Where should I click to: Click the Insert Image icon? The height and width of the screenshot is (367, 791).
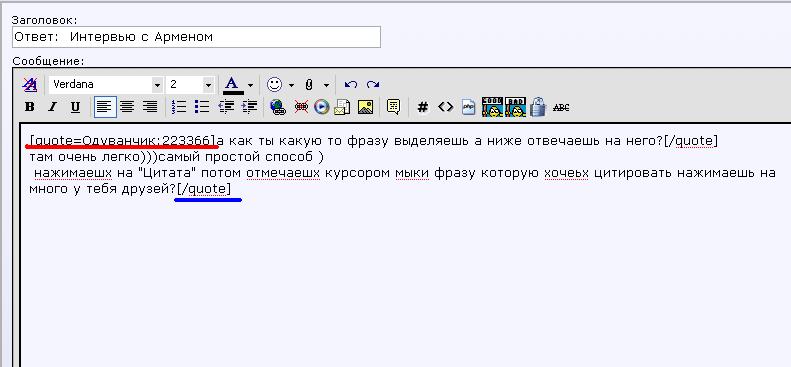[365, 107]
